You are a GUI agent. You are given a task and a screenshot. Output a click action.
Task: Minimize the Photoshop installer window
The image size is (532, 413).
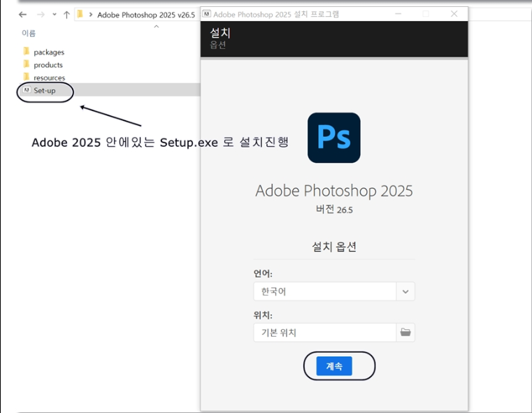pyautogui.click(x=397, y=13)
